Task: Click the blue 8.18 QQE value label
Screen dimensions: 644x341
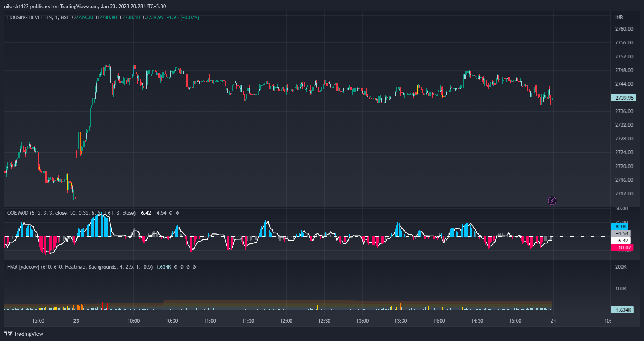Action: [x=620, y=226]
